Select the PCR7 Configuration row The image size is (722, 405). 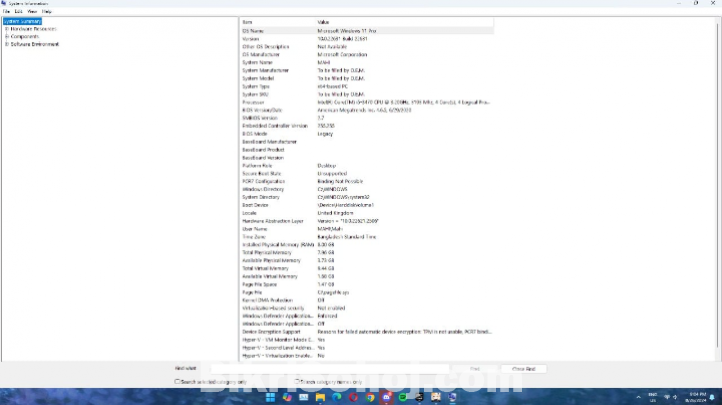(367, 181)
